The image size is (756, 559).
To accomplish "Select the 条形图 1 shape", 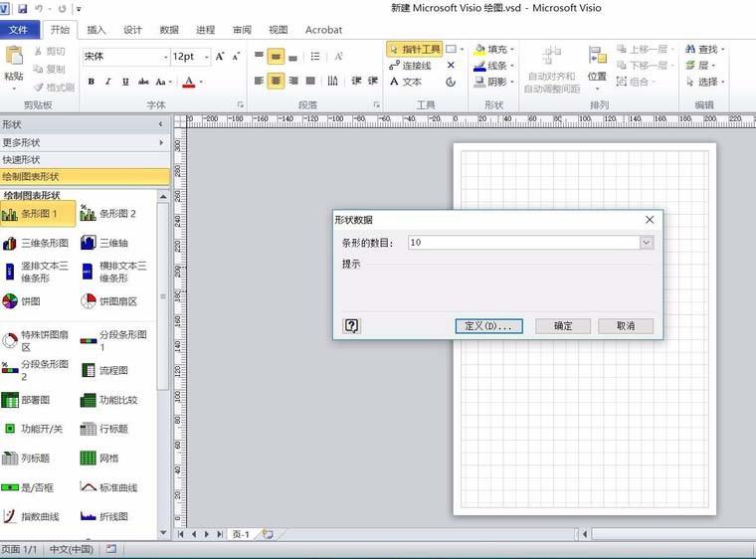I will tap(38, 213).
